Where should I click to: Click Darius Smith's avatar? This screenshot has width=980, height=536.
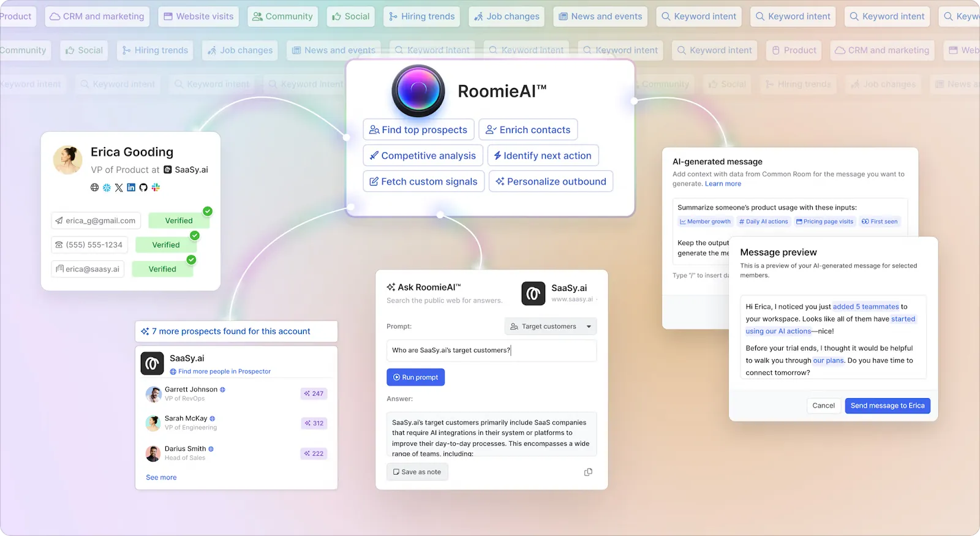(x=153, y=453)
